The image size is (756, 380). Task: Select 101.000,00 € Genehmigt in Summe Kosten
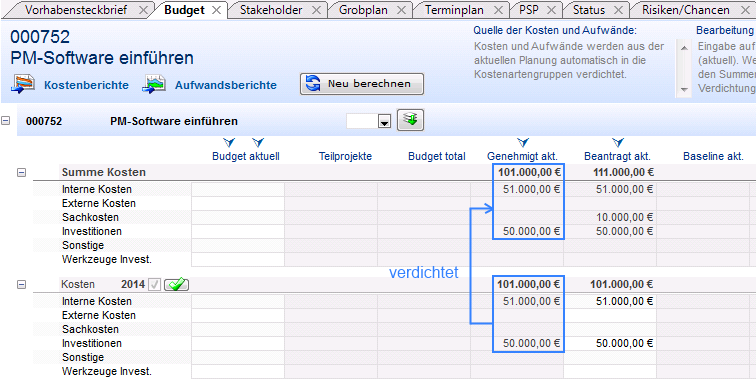529,173
